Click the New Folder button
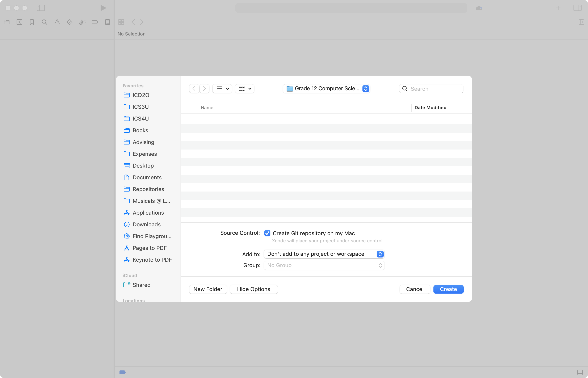 click(x=208, y=289)
